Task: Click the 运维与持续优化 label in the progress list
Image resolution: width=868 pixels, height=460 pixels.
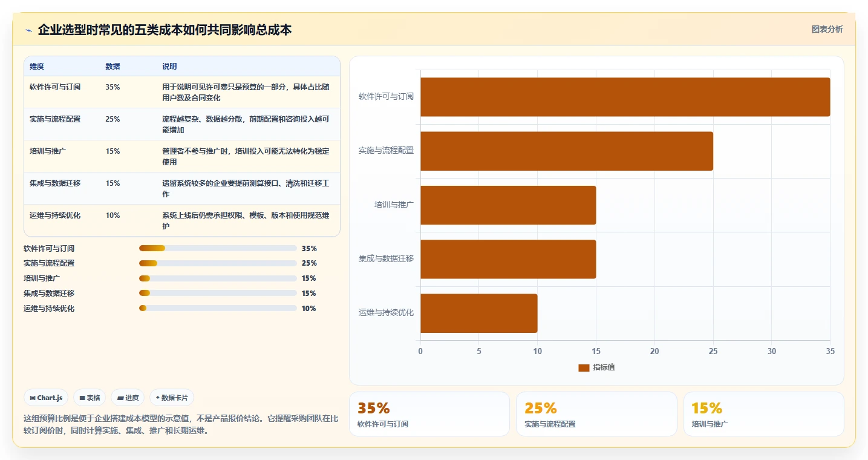Action: pyautogui.click(x=49, y=309)
